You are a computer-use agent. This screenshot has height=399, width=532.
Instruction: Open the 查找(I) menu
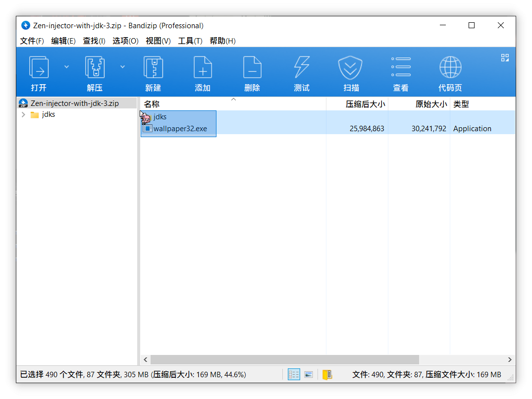94,41
